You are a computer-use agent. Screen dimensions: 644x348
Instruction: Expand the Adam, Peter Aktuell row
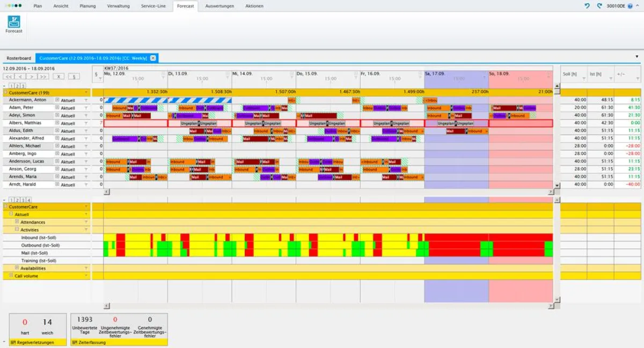click(x=57, y=108)
